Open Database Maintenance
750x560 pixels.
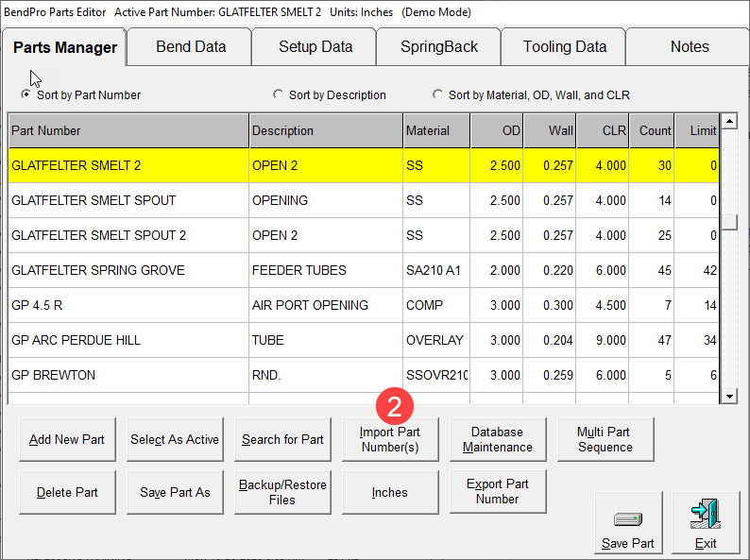pos(498,439)
